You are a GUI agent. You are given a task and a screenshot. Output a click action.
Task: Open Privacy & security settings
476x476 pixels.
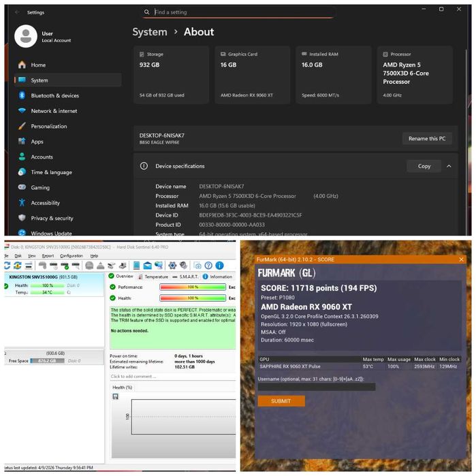(67, 219)
